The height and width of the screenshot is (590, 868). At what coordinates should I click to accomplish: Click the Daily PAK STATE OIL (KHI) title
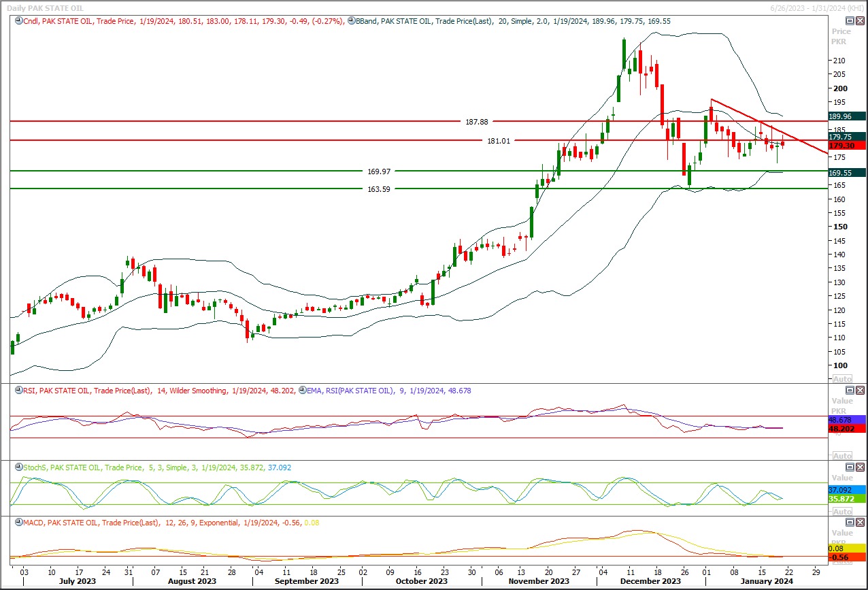[45, 7]
